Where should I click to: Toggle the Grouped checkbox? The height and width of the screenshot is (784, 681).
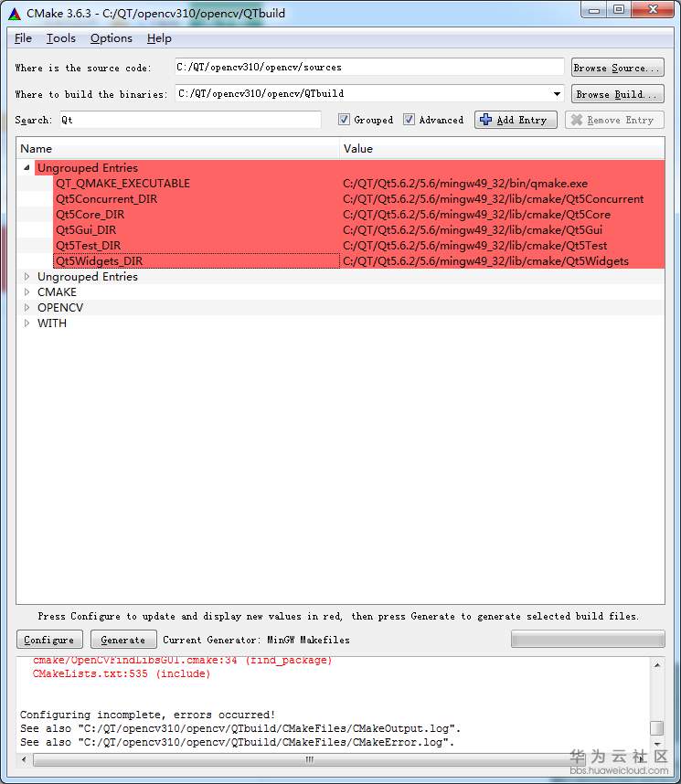pos(344,120)
